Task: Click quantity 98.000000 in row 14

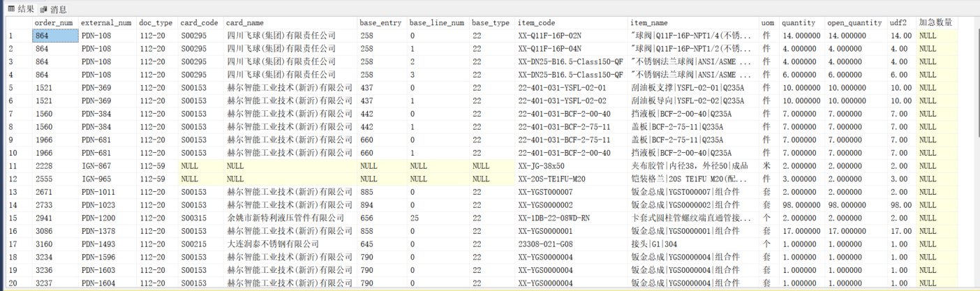Action: click(802, 204)
